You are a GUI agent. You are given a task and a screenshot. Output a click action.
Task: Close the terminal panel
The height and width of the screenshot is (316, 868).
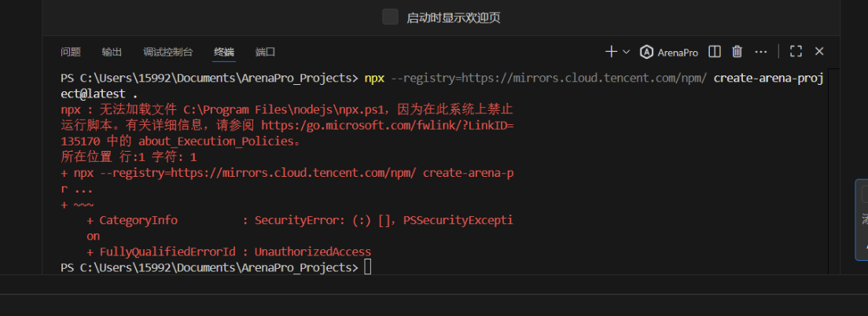pyautogui.click(x=819, y=52)
